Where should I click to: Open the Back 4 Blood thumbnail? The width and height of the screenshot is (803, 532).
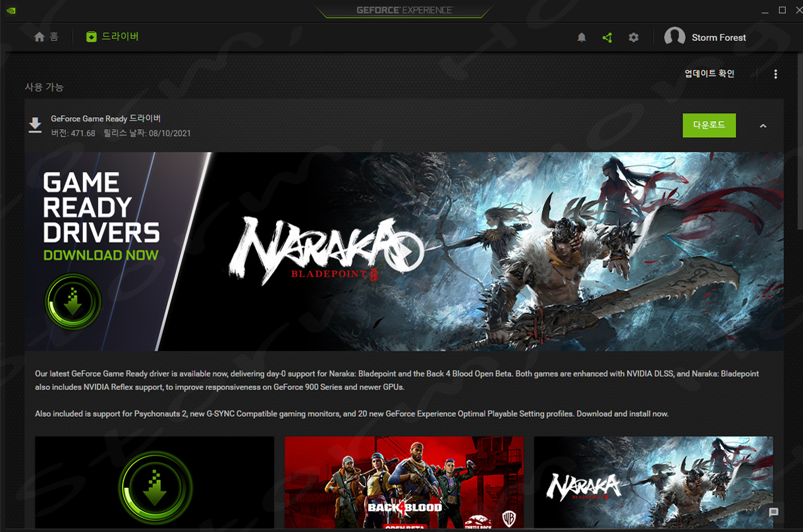click(404, 483)
